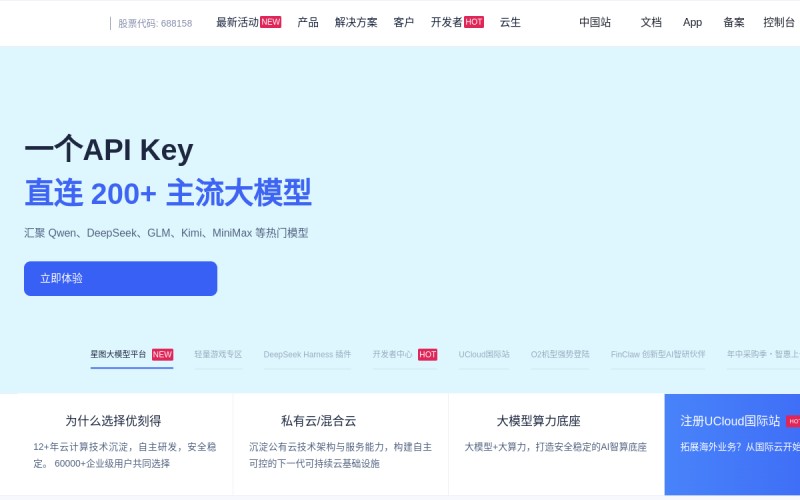Image resolution: width=800 pixels, height=500 pixels.
Task: Open the 解决方案 navigation menu
Action: [356, 22]
